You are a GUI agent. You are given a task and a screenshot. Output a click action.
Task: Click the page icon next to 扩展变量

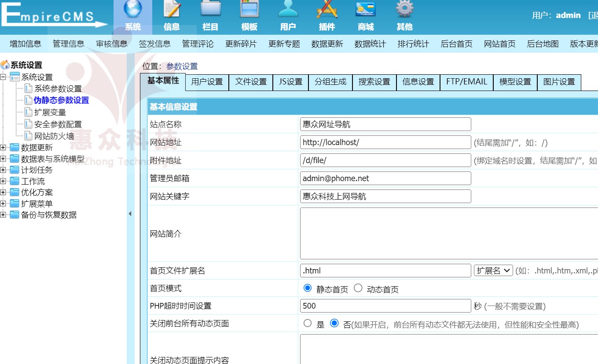[x=29, y=112]
